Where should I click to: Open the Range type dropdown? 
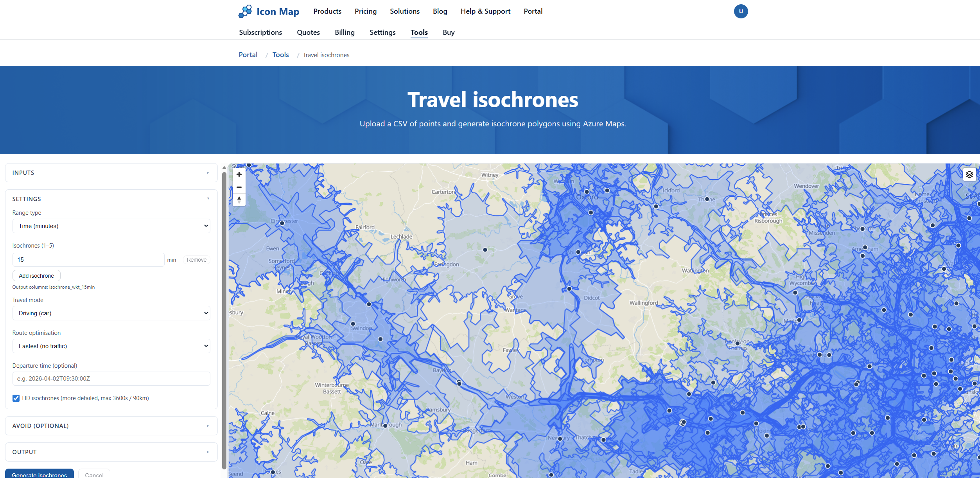point(111,226)
